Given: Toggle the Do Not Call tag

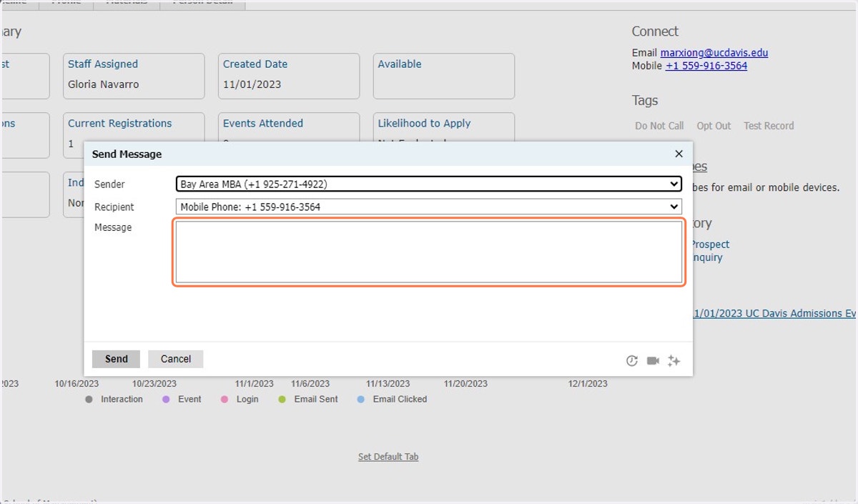Looking at the screenshot, I should 659,126.
